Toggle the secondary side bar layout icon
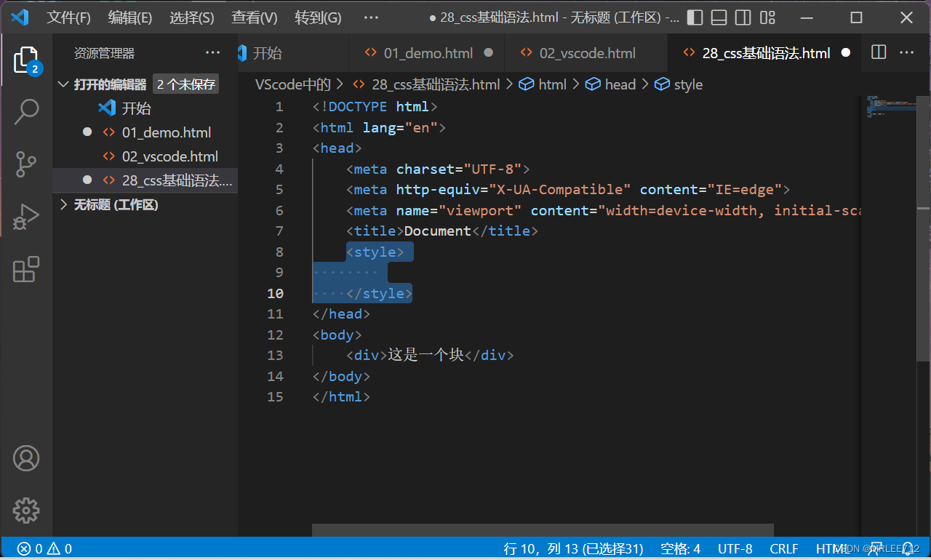Screen dimensions: 931x560 [743, 17]
